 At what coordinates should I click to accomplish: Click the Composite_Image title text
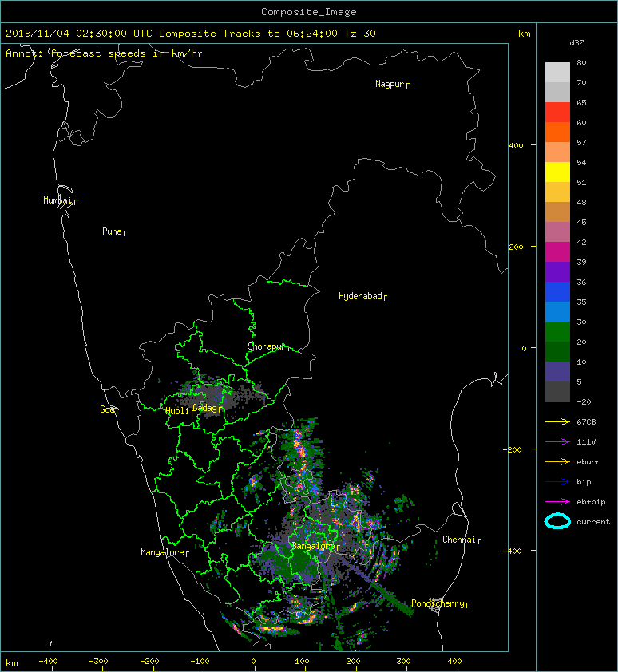tap(309, 12)
